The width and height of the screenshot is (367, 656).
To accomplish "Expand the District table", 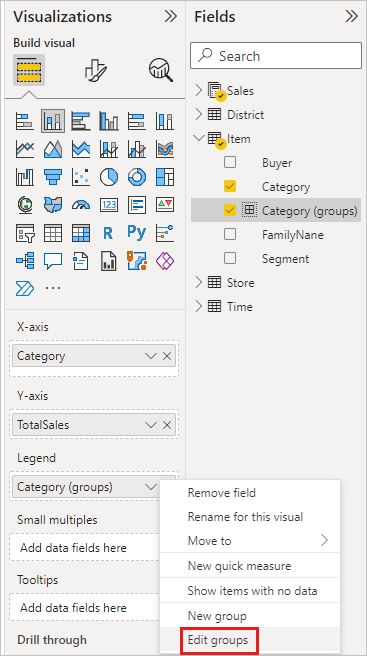I will click(x=199, y=114).
